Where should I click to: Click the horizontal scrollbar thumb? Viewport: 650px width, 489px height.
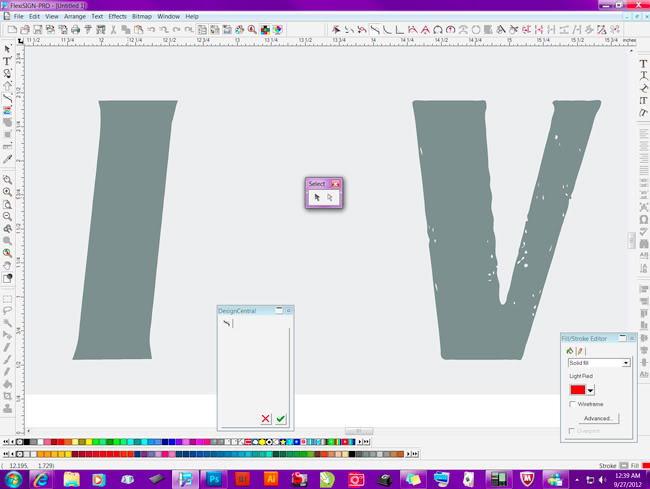pyautogui.click(x=359, y=431)
